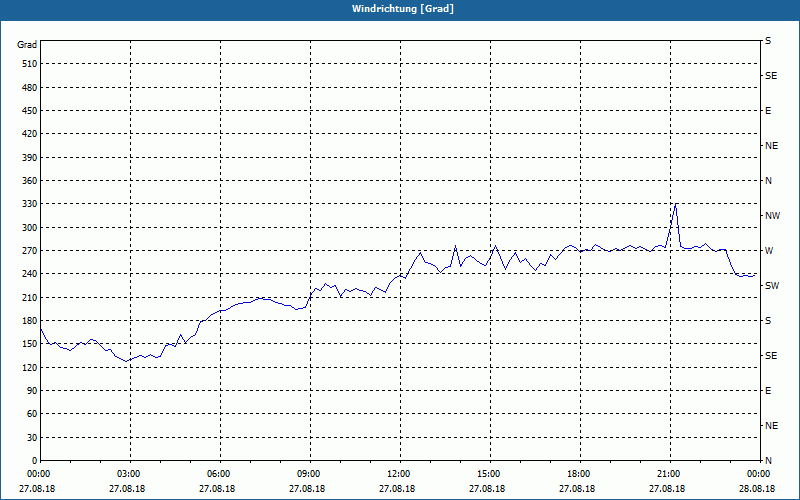Click the 'Windrichtung [Grad]' chart title
Viewport: 800px width, 500px height.
click(403, 9)
